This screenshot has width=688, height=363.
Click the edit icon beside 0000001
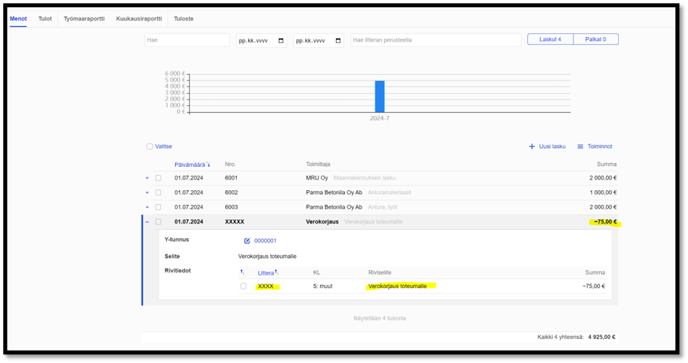pyautogui.click(x=247, y=241)
